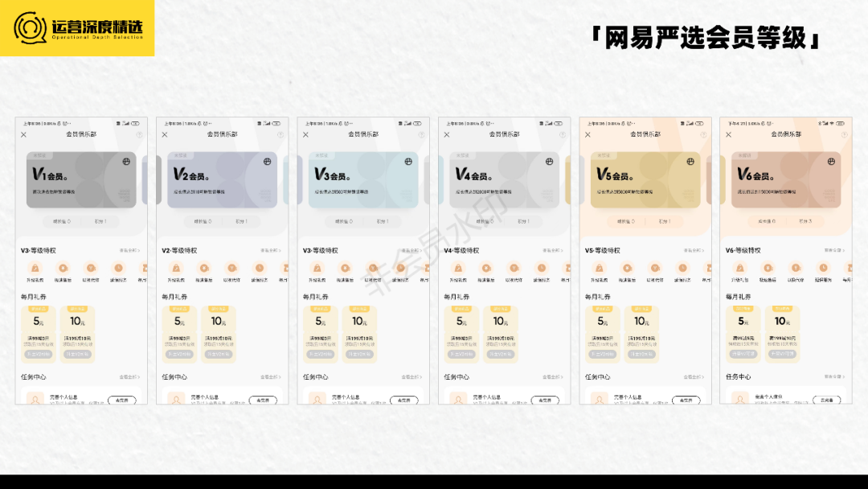Tap globe icon on V3 member card
Viewport: 868px width, 489px height.
pyautogui.click(x=408, y=161)
